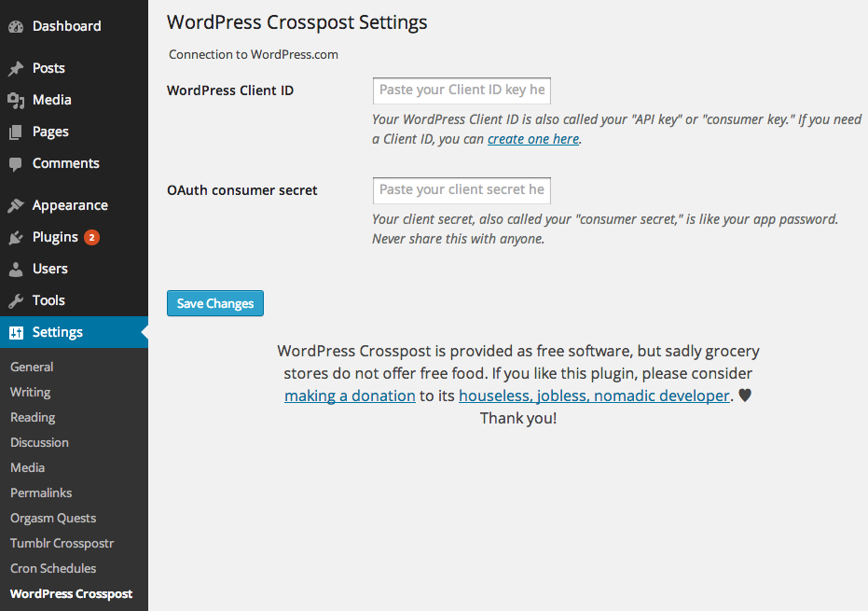Click the Comments speech bubble icon

tap(16, 164)
